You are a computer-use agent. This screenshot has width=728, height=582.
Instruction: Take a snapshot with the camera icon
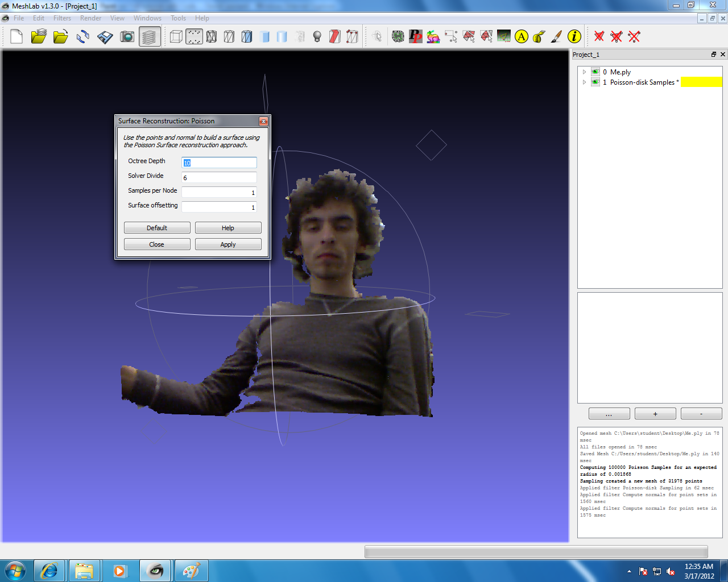pyautogui.click(x=127, y=37)
